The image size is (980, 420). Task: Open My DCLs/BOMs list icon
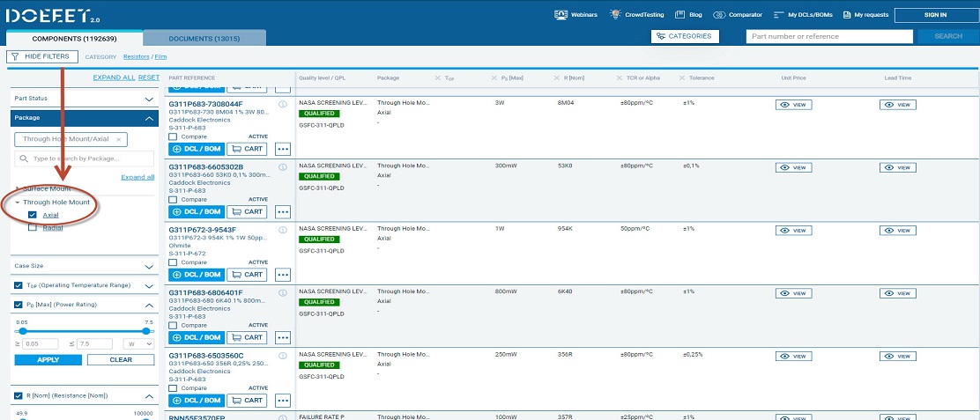tap(778, 14)
